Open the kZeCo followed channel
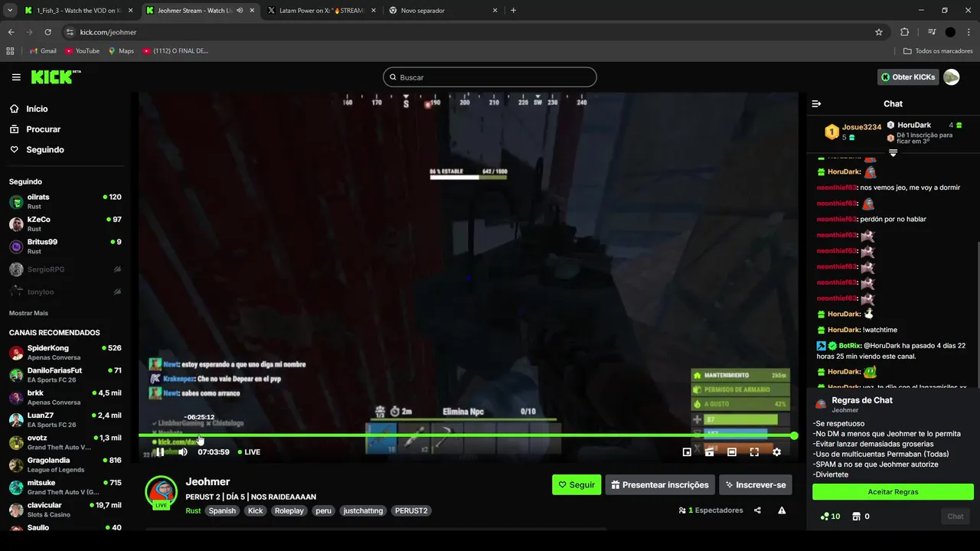Viewport: 980px width, 551px height. point(65,224)
